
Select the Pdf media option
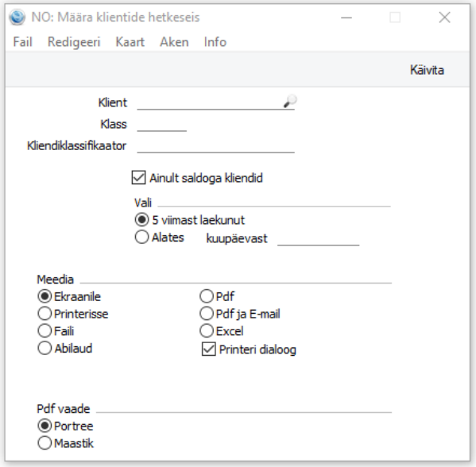207,296
